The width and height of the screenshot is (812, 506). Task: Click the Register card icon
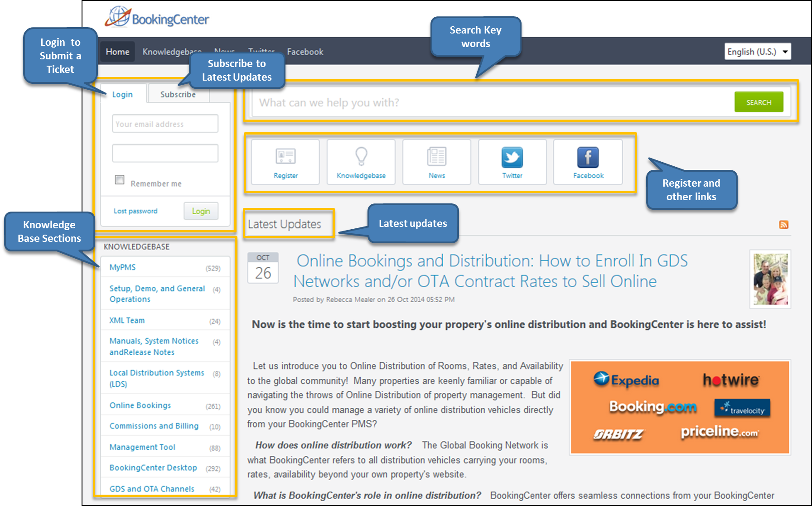point(285,156)
